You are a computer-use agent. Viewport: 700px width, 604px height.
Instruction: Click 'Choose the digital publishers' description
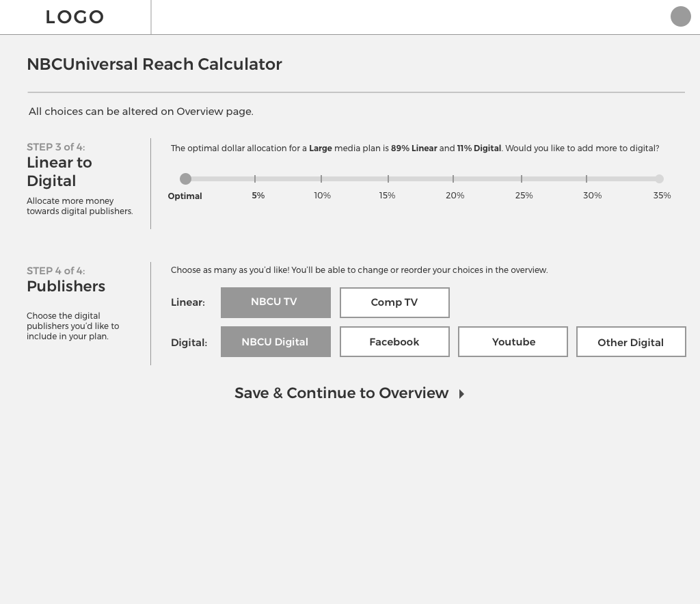coord(72,326)
